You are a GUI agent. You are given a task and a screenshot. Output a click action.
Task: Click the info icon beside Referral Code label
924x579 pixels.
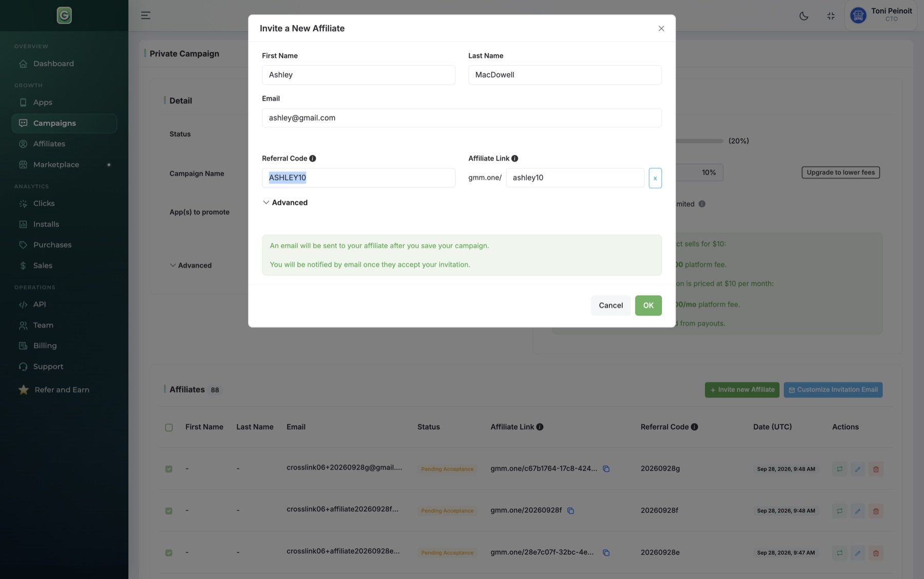[x=313, y=159]
